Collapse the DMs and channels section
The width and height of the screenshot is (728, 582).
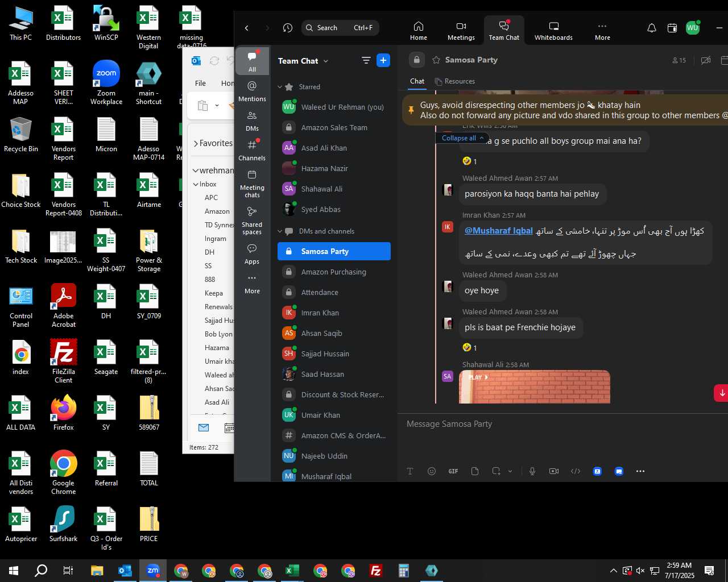[280, 231]
